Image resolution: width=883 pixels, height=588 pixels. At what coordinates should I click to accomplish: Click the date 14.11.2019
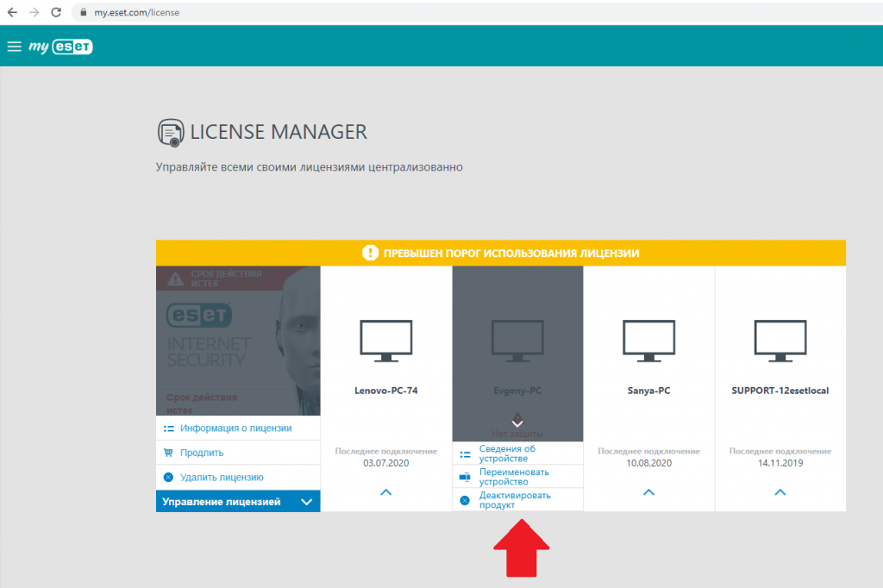(x=780, y=463)
